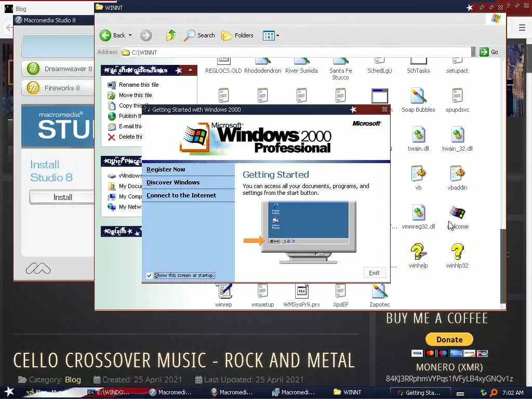The height and width of the screenshot is (399, 532).
Task: Select the twain_32.dll file
Action: pyautogui.click(x=457, y=139)
